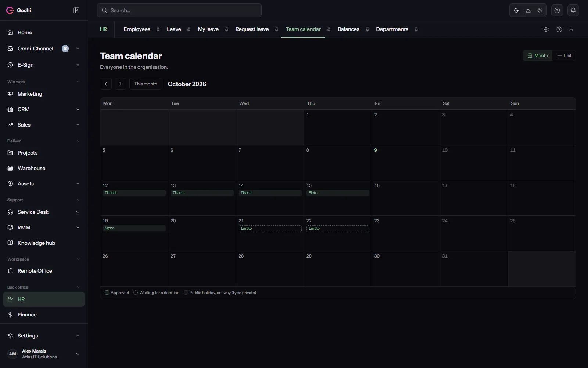Open Lerato's pending leave on October 21
Viewport: 588px width, 368px height.
(270, 229)
